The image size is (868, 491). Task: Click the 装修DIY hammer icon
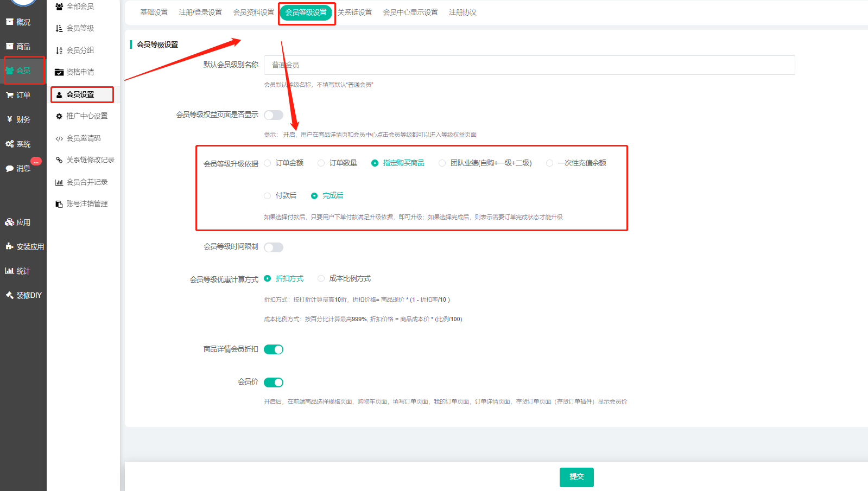coord(9,295)
